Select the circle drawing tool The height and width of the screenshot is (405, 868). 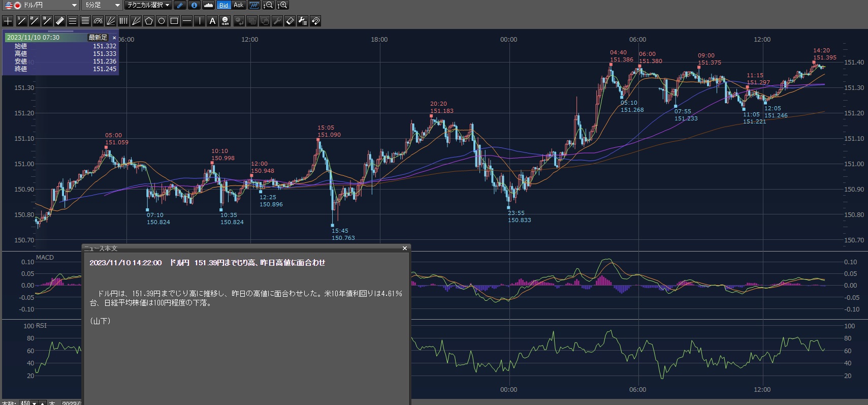point(162,21)
